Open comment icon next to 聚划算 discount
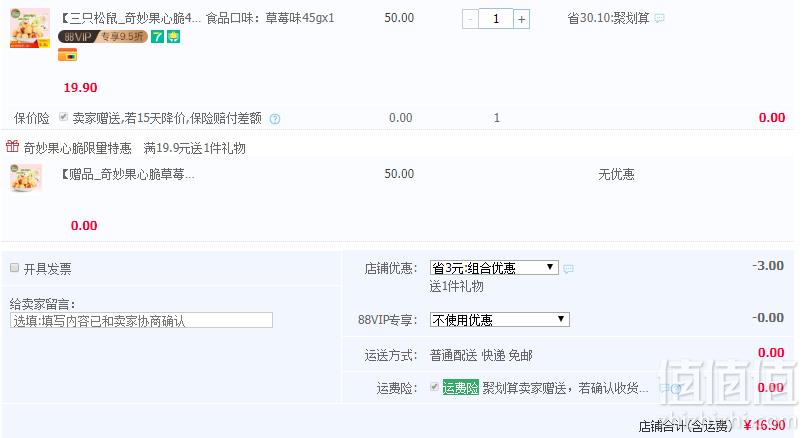 point(659,19)
